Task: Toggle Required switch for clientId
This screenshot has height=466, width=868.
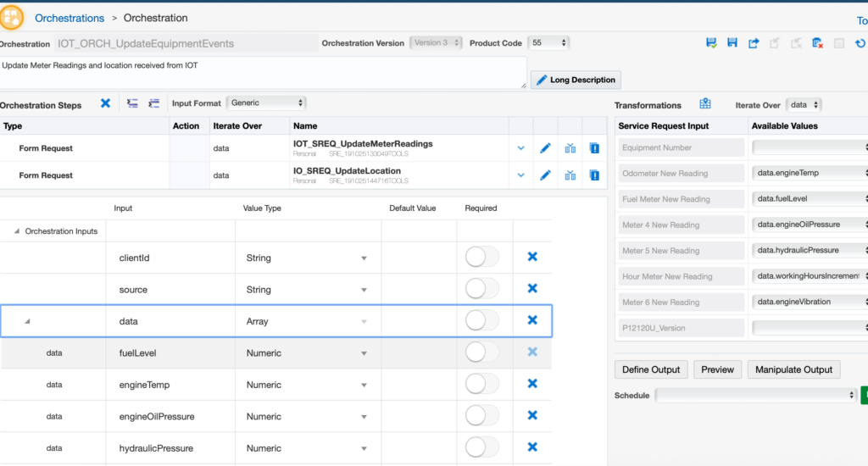Action: (481, 257)
